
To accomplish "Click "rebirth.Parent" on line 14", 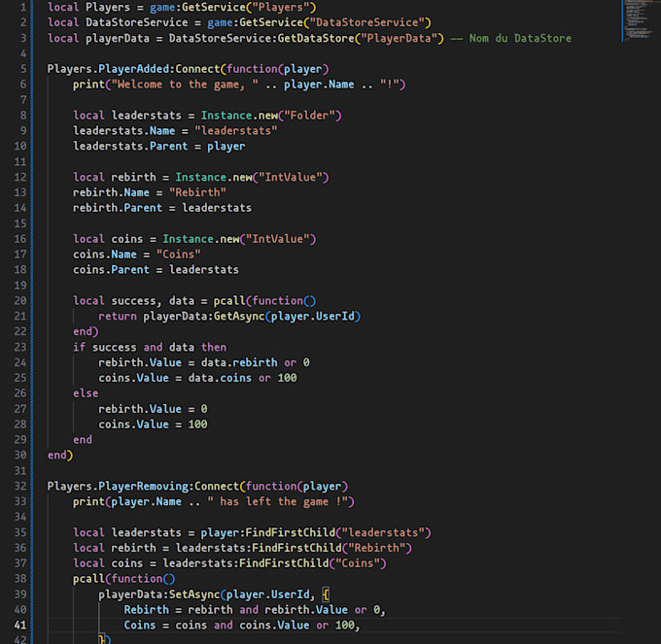I will [118, 208].
